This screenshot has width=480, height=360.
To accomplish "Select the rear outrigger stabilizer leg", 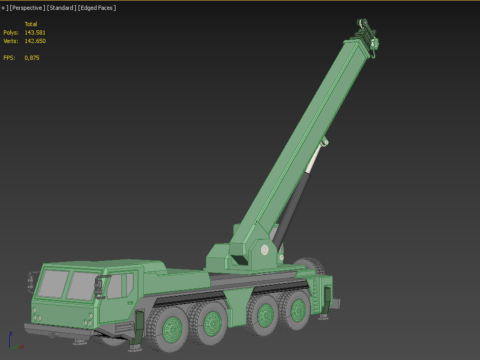I will point(326,303).
